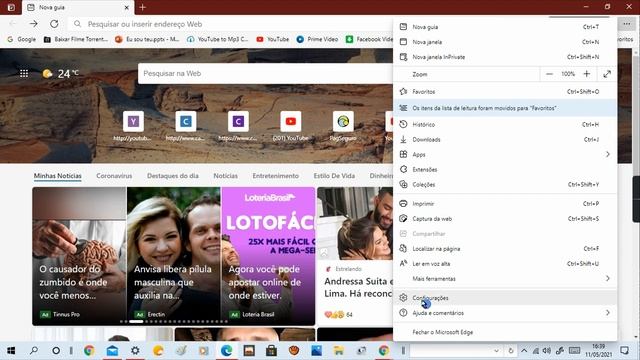The image size is (640, 360).
Task: Open Configurações settings entry
Action: click(505, 298)
